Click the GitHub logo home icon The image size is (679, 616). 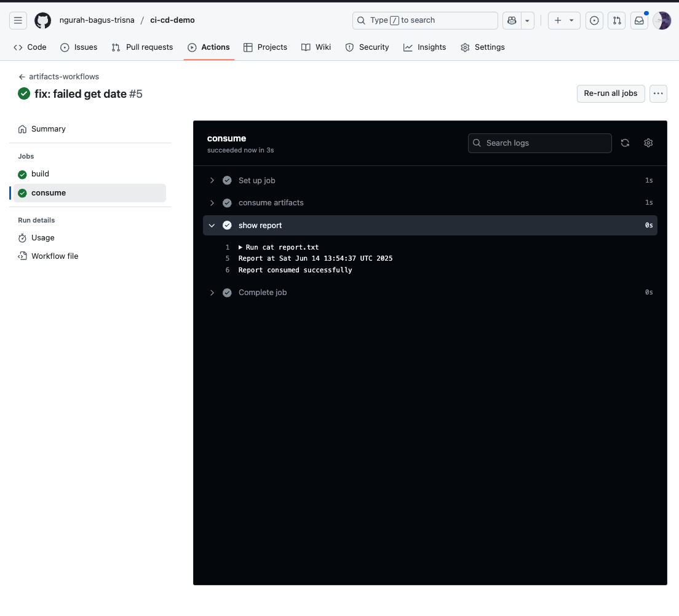pos(42,20)
